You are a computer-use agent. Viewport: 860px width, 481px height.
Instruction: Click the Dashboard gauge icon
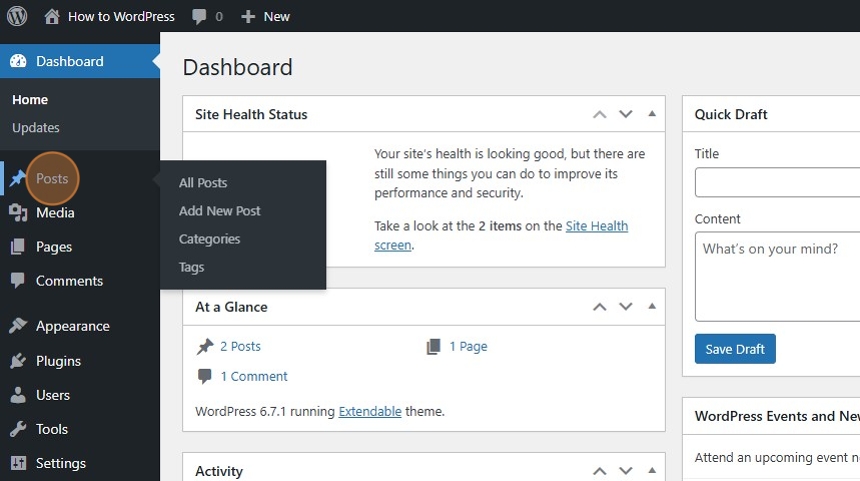pyautogui.click(x=18, y=61)
